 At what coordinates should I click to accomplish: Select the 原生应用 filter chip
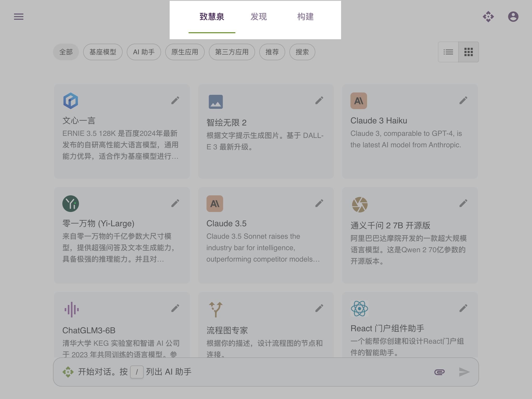[185, 52]
